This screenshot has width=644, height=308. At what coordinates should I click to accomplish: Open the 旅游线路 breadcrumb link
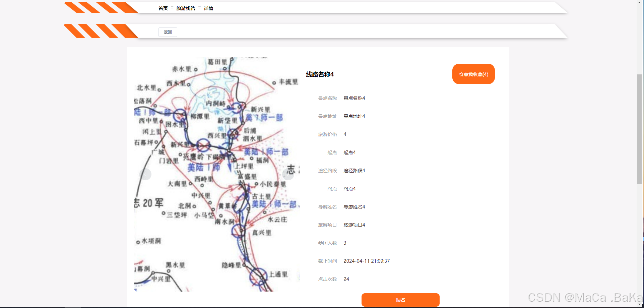coord(186,8)
